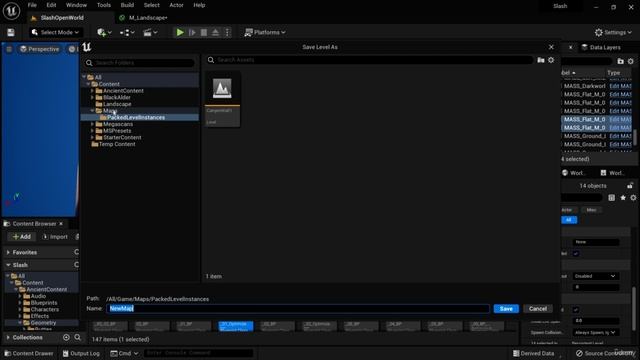The image size is (640, 360).
Task: Collapse the Content folder in dialog
Action: pos(88,84)
